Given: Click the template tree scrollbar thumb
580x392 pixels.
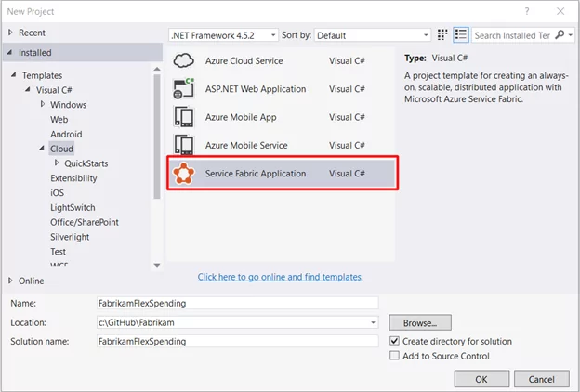Looking at the screenshot, I should pos(157,137).
